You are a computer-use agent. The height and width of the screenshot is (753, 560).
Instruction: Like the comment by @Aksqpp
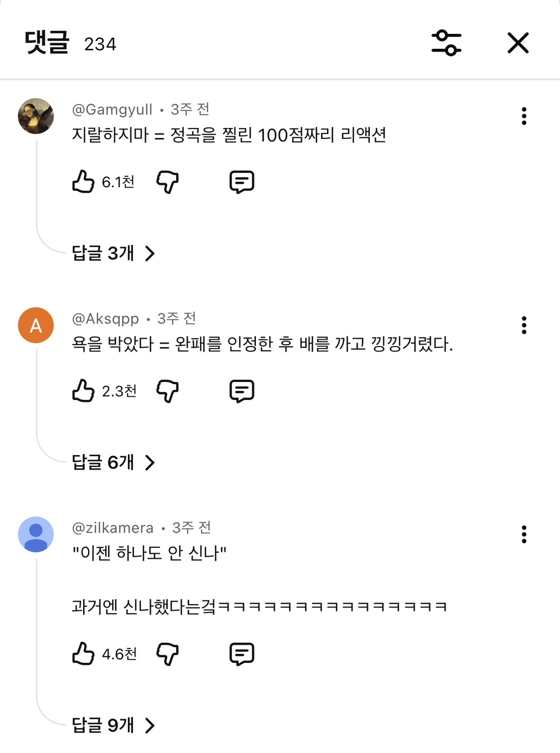tap(83, 391)
